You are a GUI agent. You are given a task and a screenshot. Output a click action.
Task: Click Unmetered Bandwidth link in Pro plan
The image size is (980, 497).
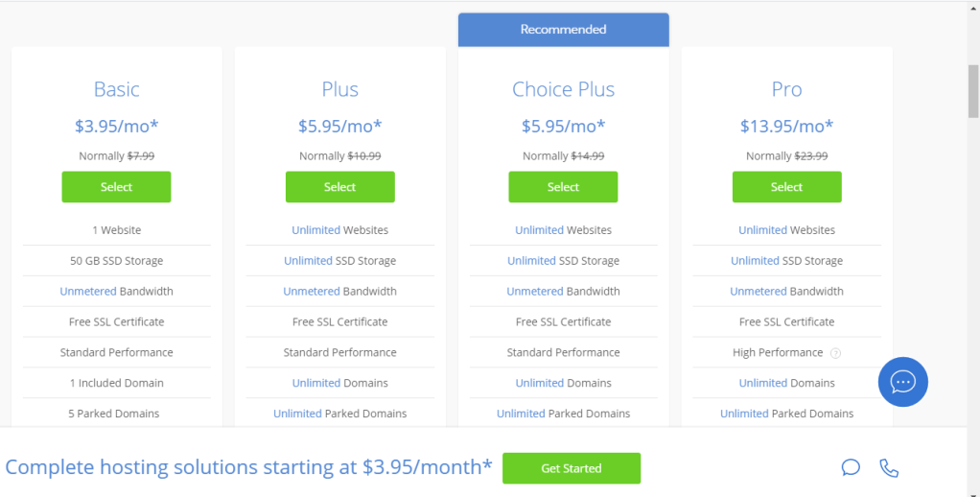[x=758, y=292]
